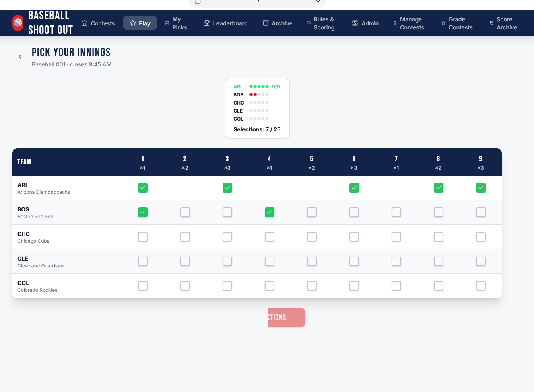Click the Play star icon

pos(133,23)
